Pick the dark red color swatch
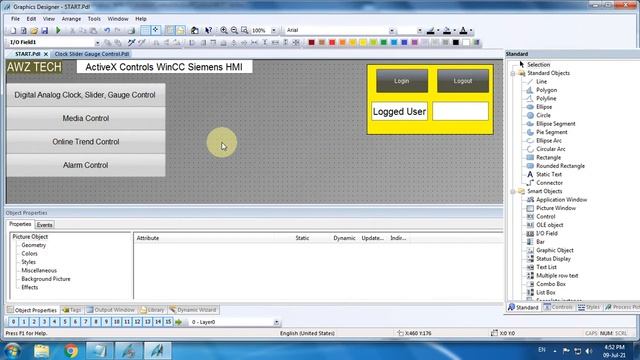The image size is (640, 360). pos(311,42)
